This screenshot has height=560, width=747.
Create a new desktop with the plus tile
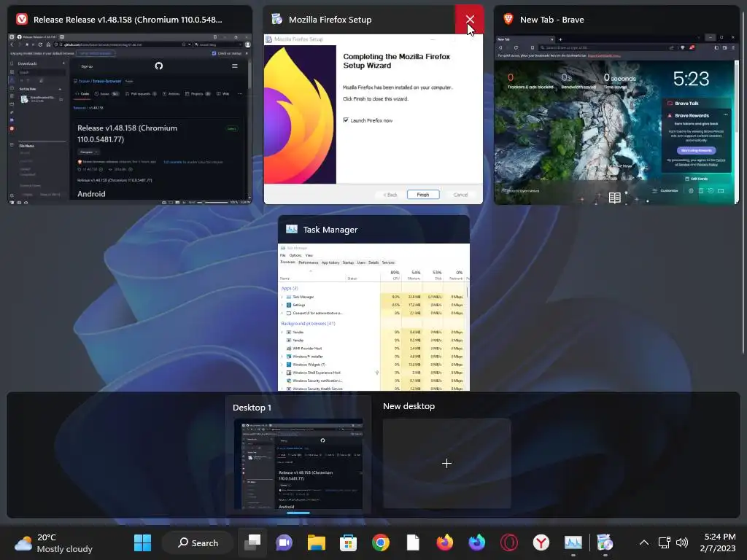(x=446, y=463)
